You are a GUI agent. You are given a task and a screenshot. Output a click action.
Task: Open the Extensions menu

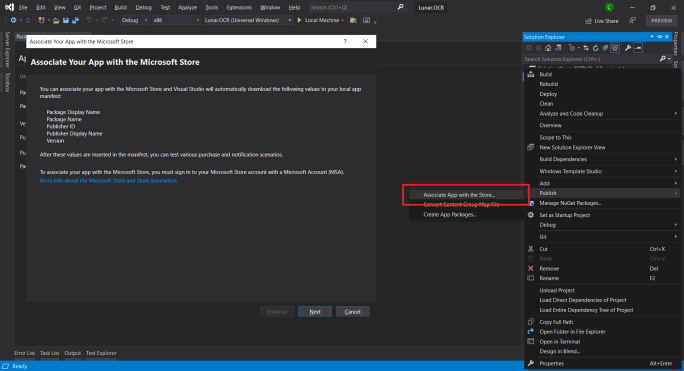(x=239, y=7)
